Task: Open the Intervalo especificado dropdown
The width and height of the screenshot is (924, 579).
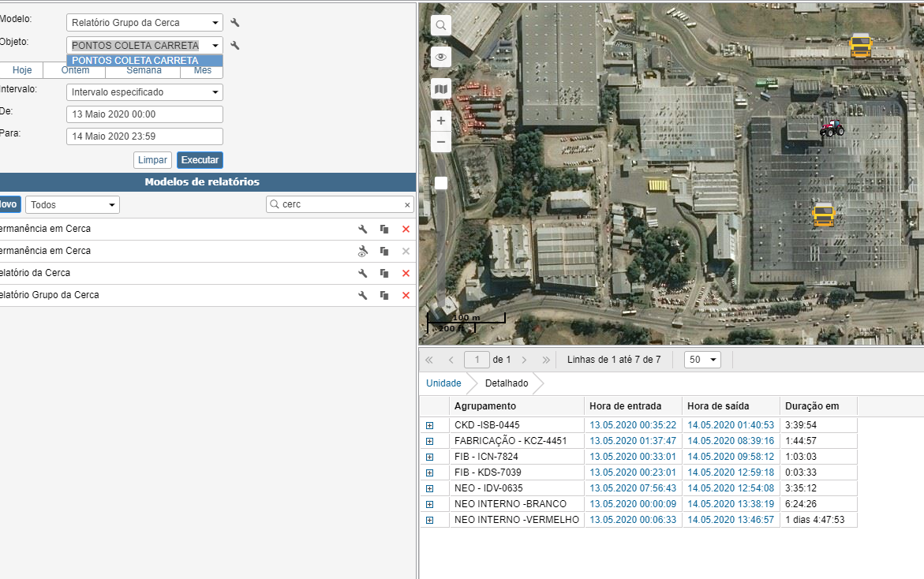Action: (x=144, y=92)
